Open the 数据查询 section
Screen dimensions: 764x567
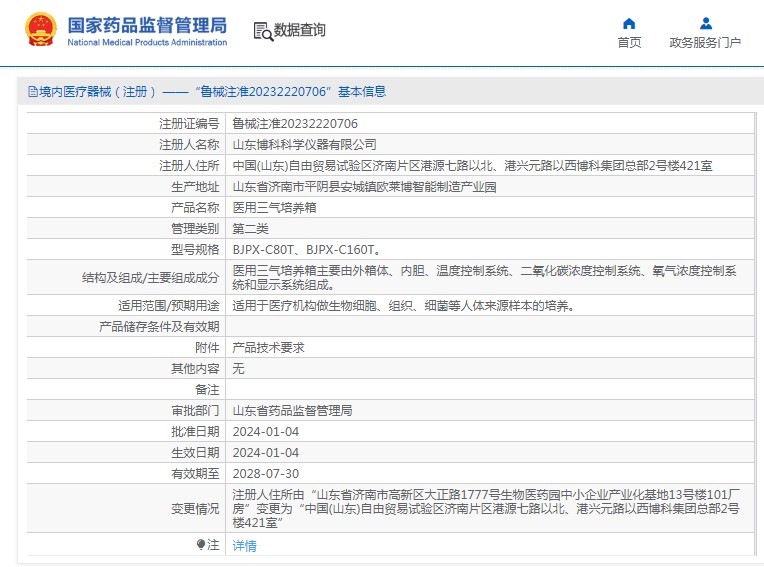pos(300,31)
